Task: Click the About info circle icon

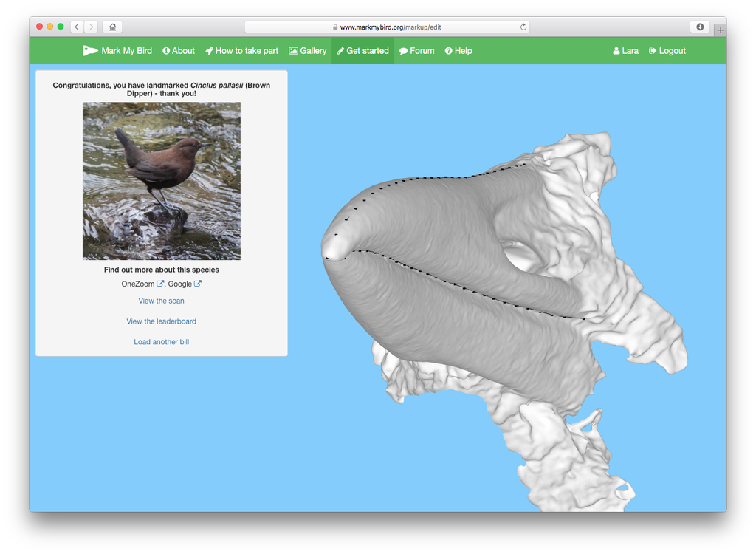Action: [x=166, y=51]
